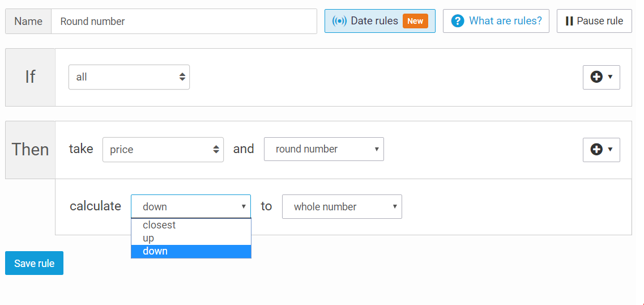Open the 'What are rules?' link
This screenshot has width=644, height=305.
click(505, 21)
